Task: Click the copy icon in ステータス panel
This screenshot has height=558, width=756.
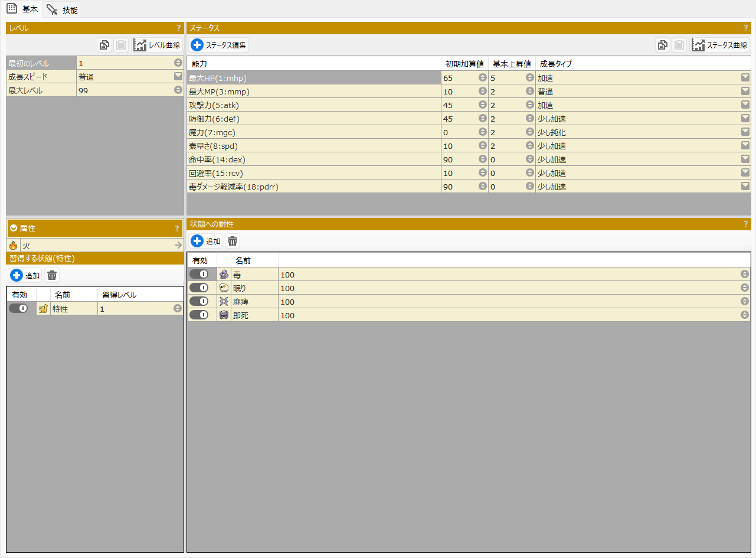Action: 663,45
